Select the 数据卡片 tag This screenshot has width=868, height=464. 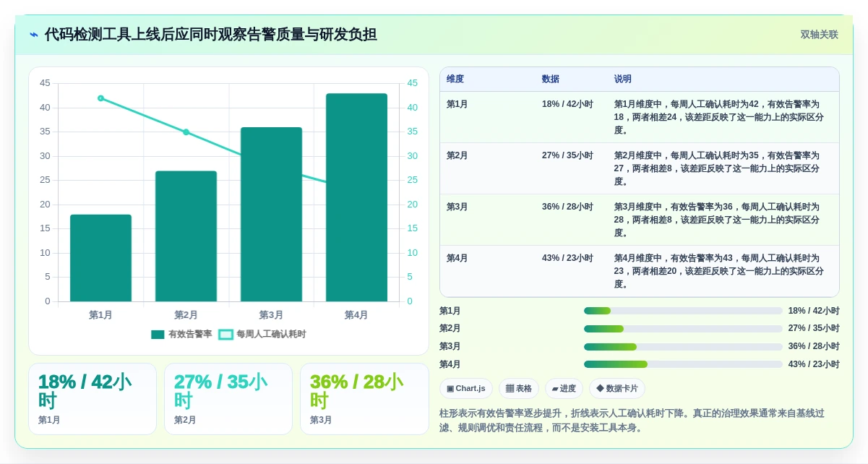click(617, 388)
